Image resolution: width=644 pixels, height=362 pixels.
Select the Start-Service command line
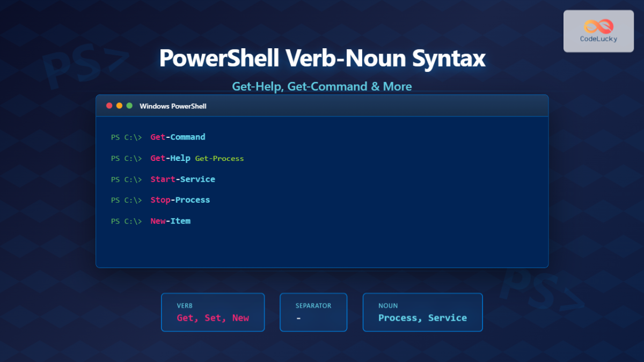coord(182,179)
